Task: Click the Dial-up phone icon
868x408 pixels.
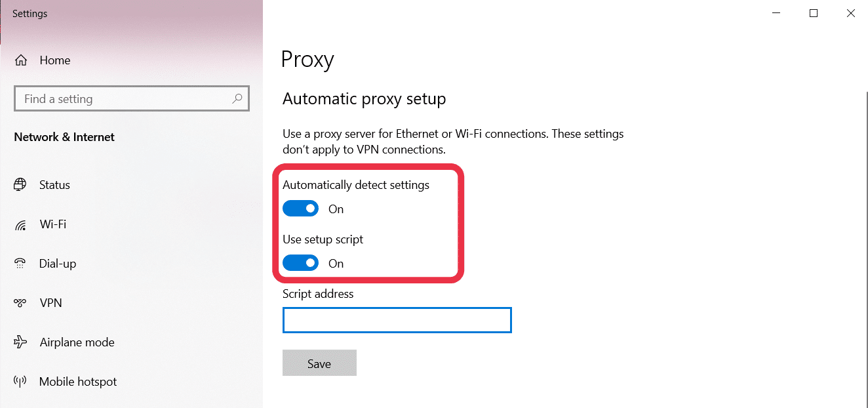Action: point(20,264)
